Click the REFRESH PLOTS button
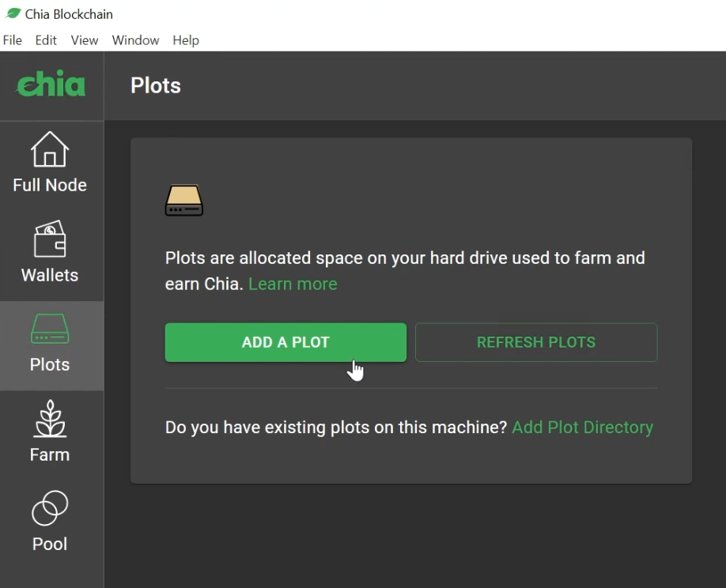This screenshot has width=726, height=588. point(536,342)
